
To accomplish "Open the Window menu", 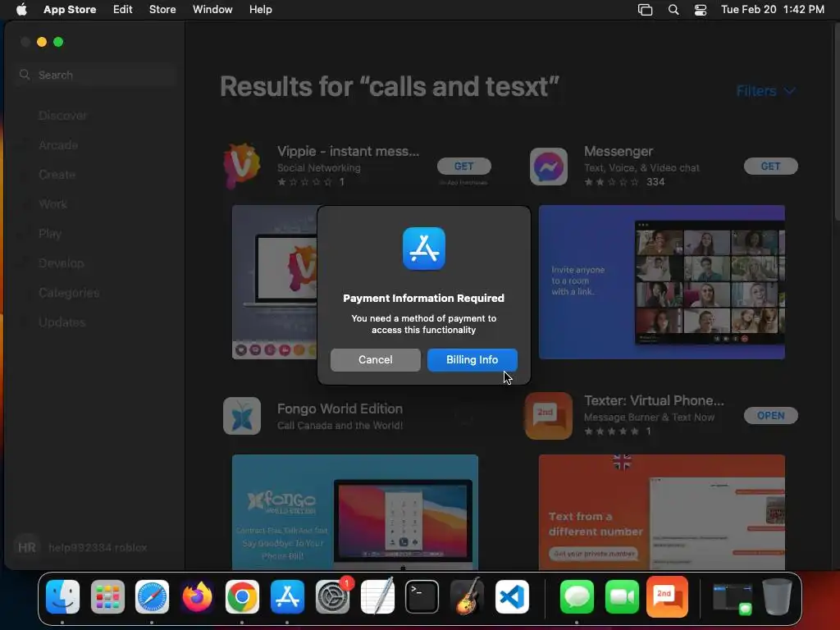I will pyautogui.click(x=212, y=10).
